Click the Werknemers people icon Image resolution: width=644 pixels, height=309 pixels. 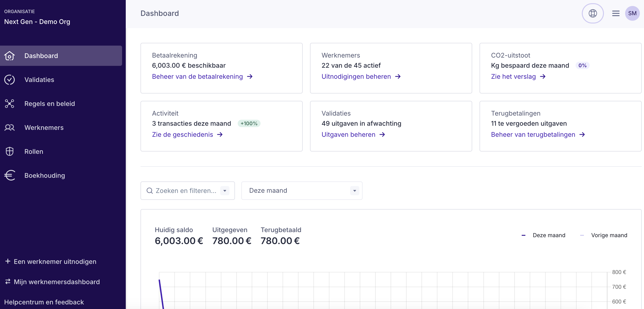click(9, 128)
